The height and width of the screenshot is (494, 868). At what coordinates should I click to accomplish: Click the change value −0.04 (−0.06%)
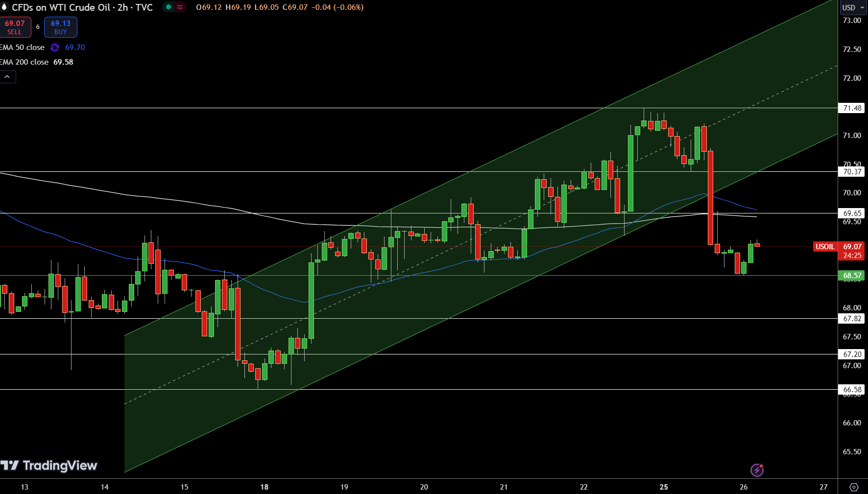tap(338, 7)
